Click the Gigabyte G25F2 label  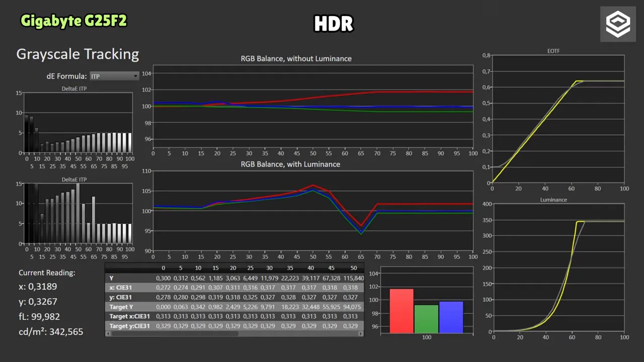(x=73, y=21)
